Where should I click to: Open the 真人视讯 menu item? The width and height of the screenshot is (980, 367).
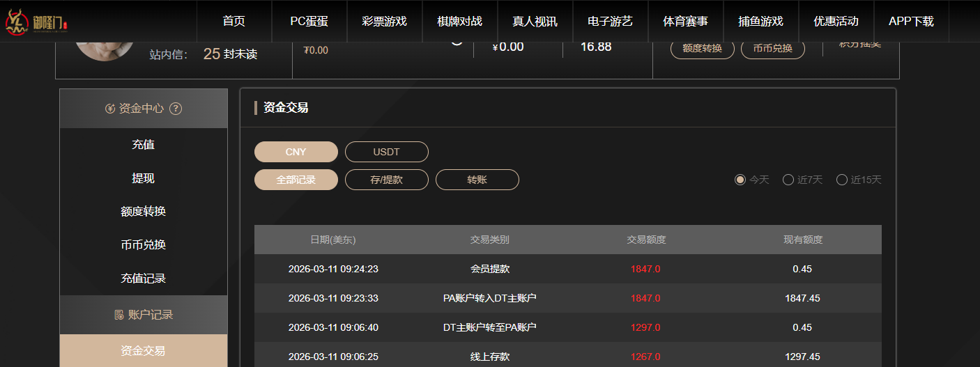pyautogui.click(x=535, y=21)
